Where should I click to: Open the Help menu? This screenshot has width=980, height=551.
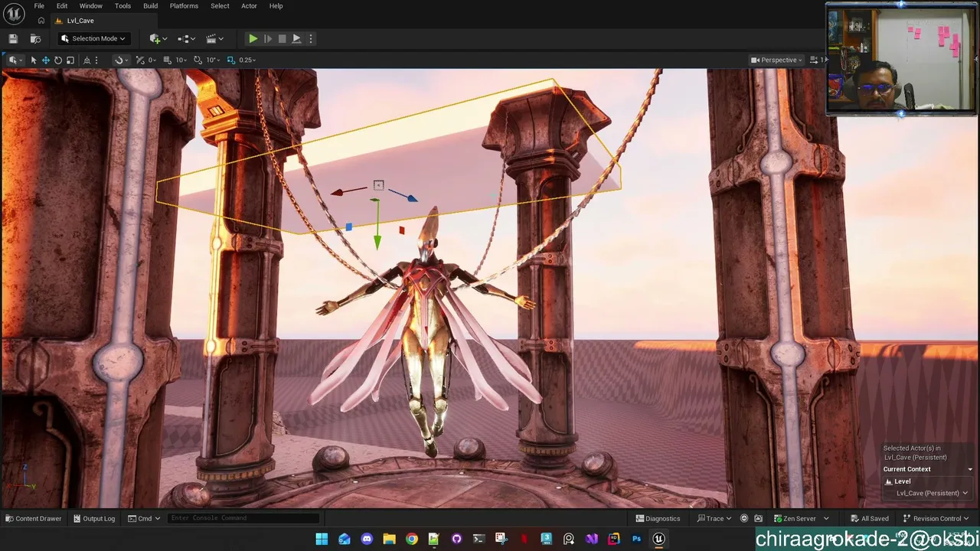click(276, 6)
